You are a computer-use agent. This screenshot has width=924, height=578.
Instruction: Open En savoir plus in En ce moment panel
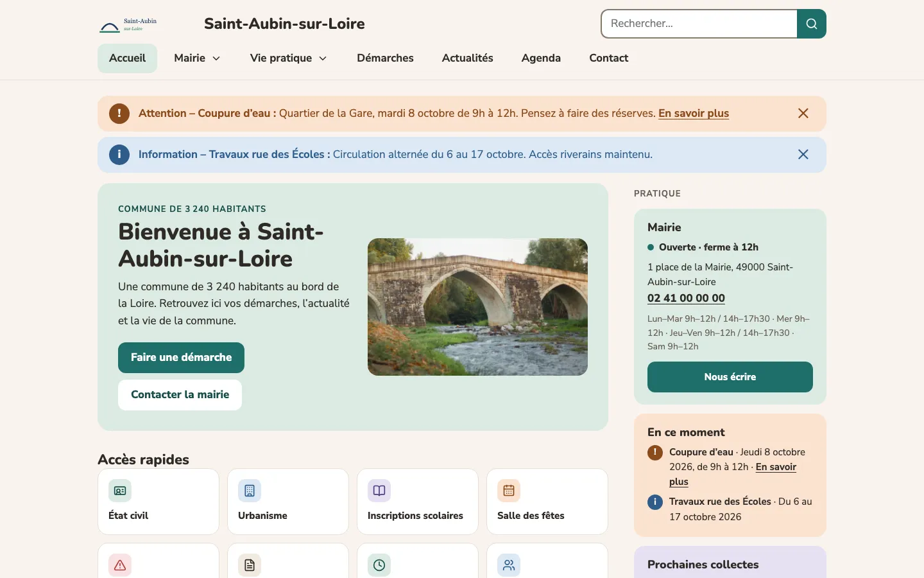[x=776, y=467]
